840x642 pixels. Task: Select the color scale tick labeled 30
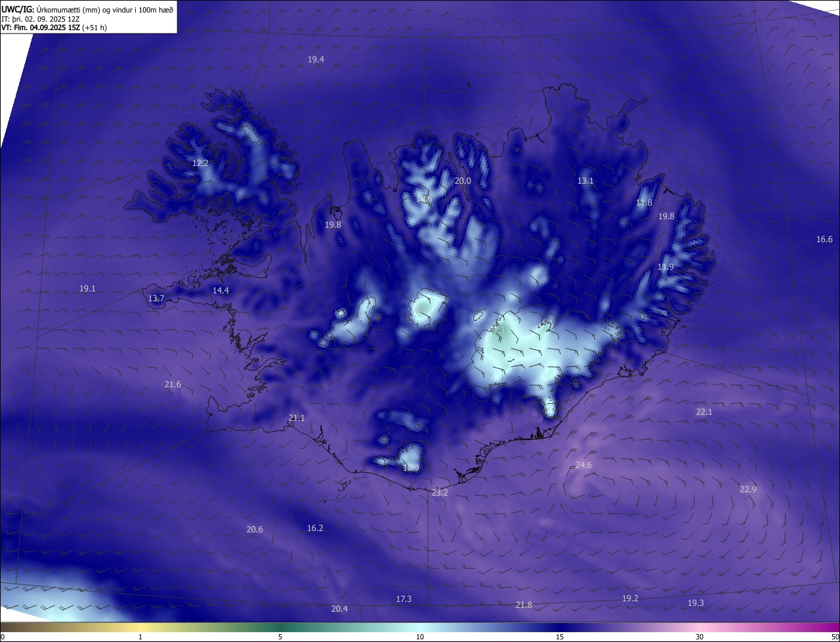700,637
